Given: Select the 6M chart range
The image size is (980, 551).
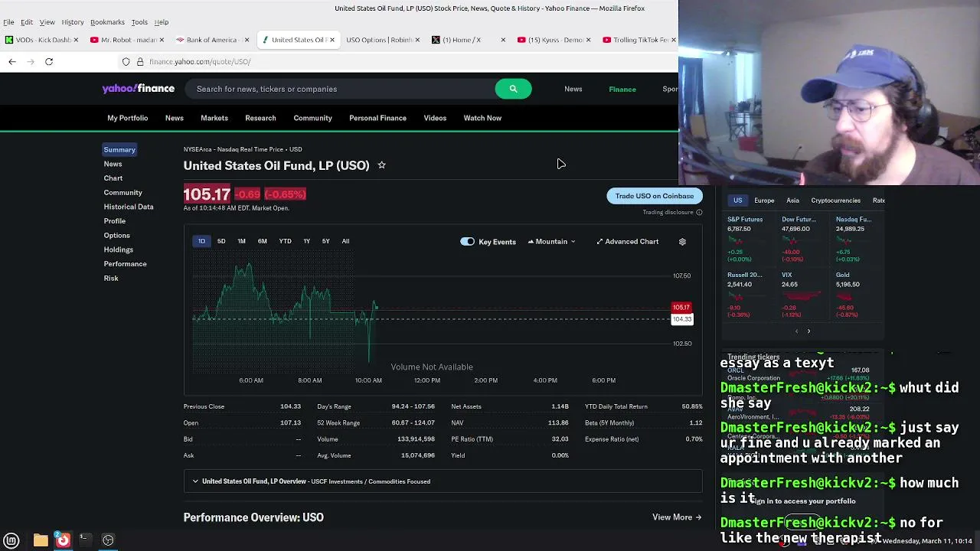Looking at the screenshot, I should pyautogui.click(x=263, y=241).
